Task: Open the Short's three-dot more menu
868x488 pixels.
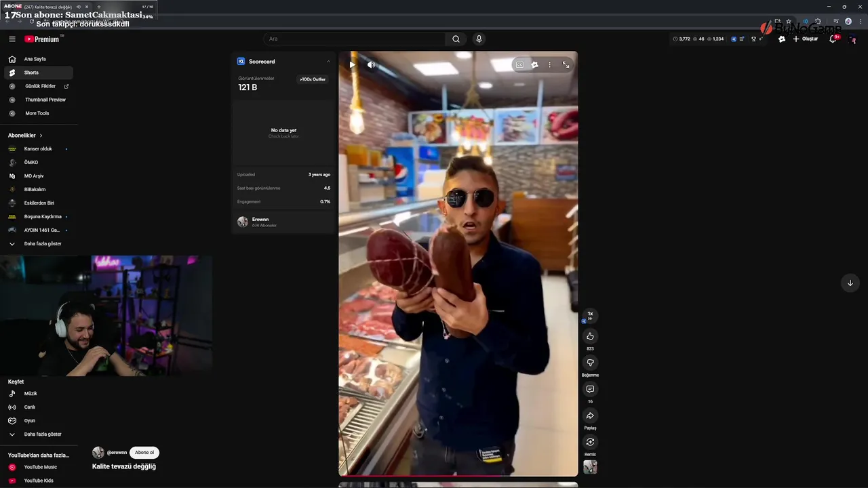Action: [x=549, y=64]
